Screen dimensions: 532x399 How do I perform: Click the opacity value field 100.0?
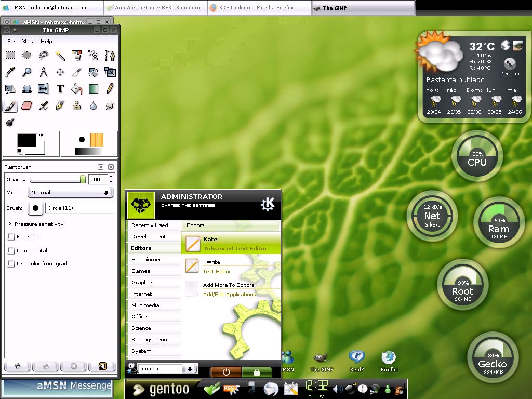[98, 179]
